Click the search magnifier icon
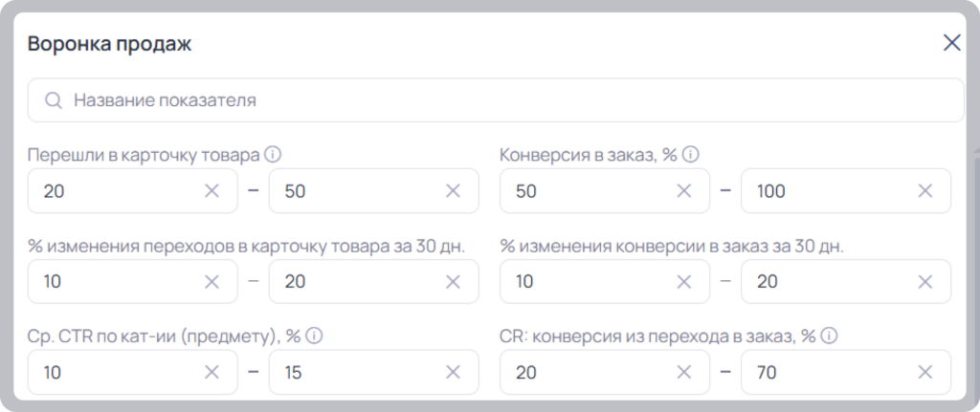Viewport: 980px width, 412px height. 54,100
